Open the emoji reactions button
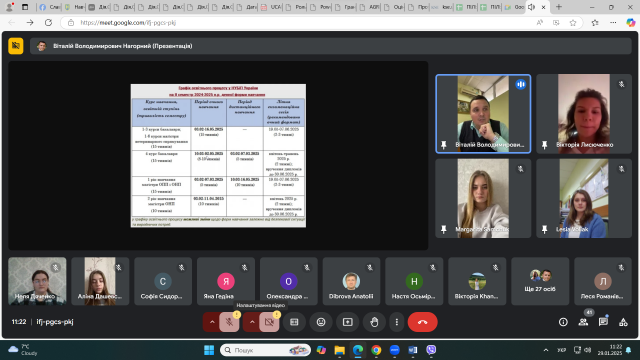The width and height of the screenshot is (640, 360). point(321,322)
